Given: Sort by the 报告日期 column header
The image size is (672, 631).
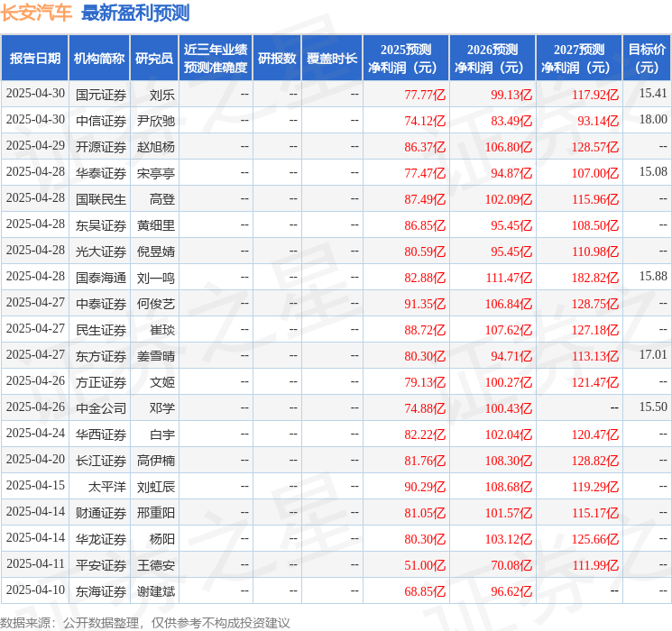Looking at the screenshot, I should tap(35, 59).
